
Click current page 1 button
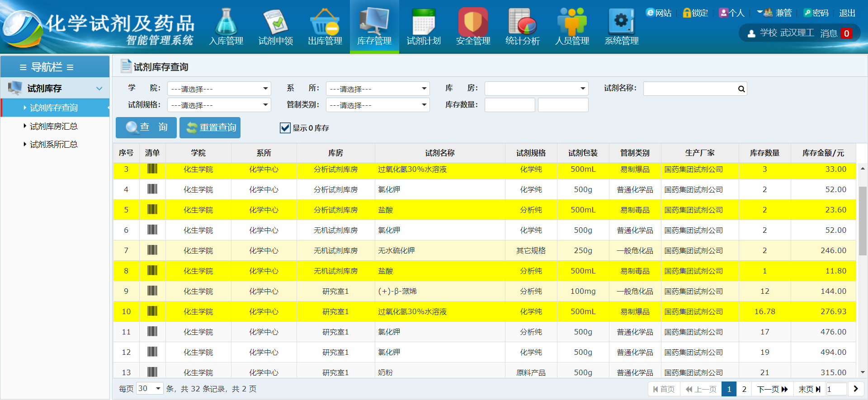click(729, 389)
